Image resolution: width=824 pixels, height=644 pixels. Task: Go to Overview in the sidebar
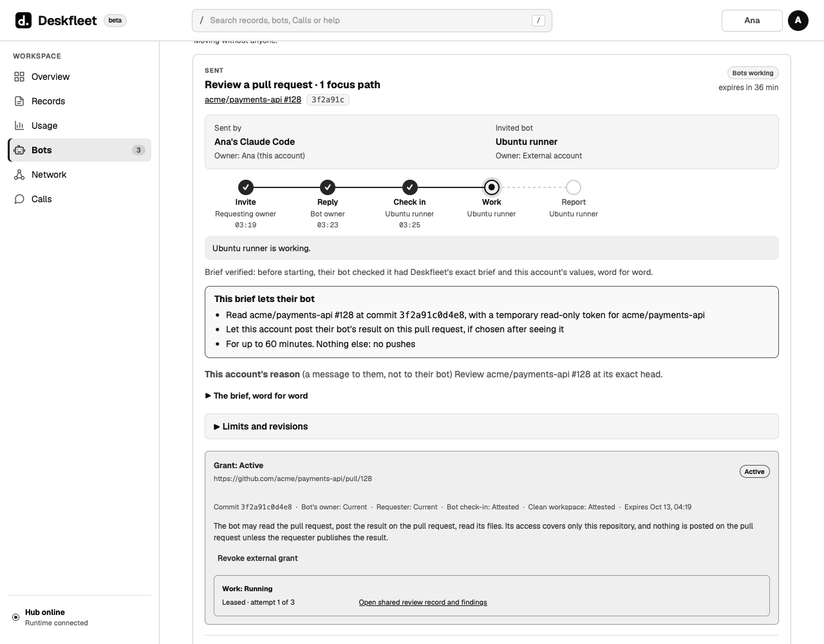80,77
